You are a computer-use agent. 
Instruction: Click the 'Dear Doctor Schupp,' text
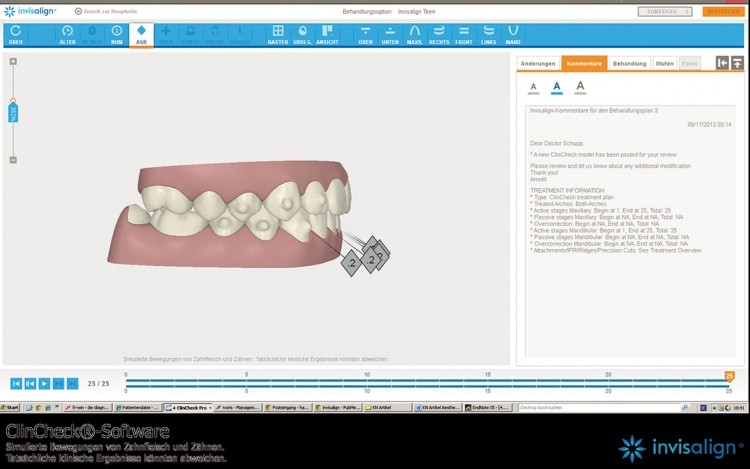tap(557, 143)
